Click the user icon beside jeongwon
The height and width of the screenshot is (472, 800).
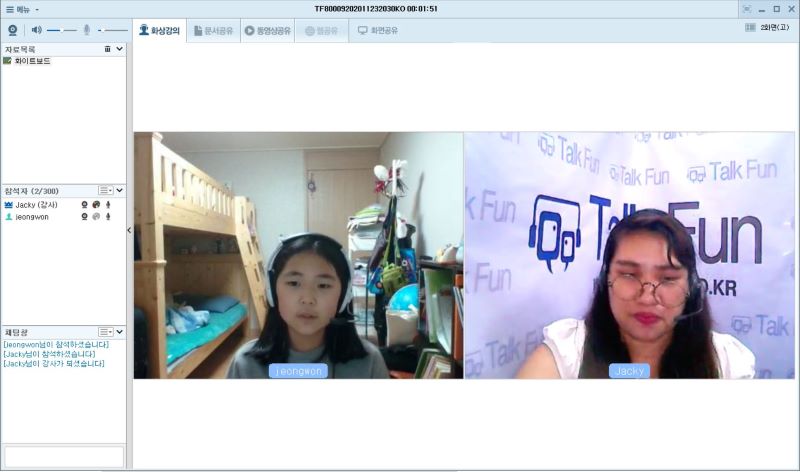pos(9,216)
